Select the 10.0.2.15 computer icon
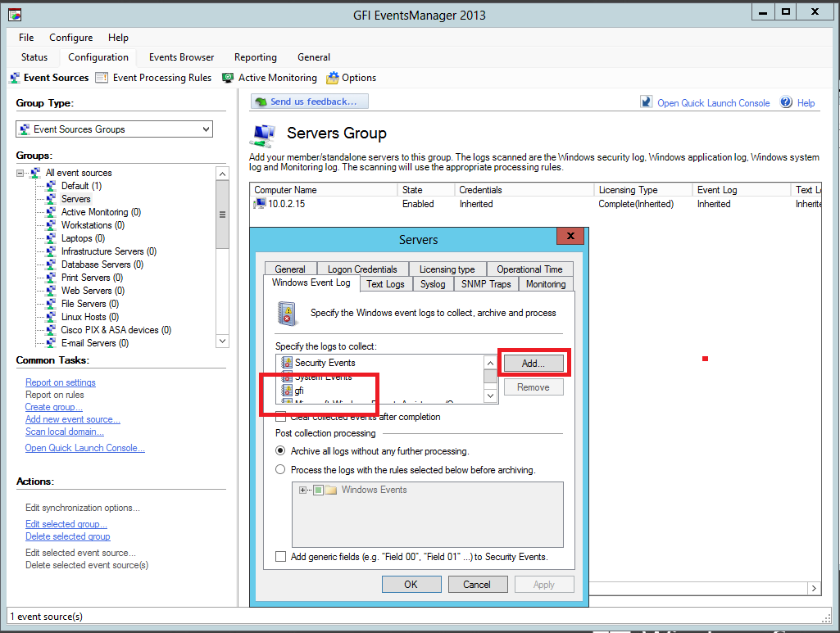The image size is (840, 633). (x=261, y=204)
